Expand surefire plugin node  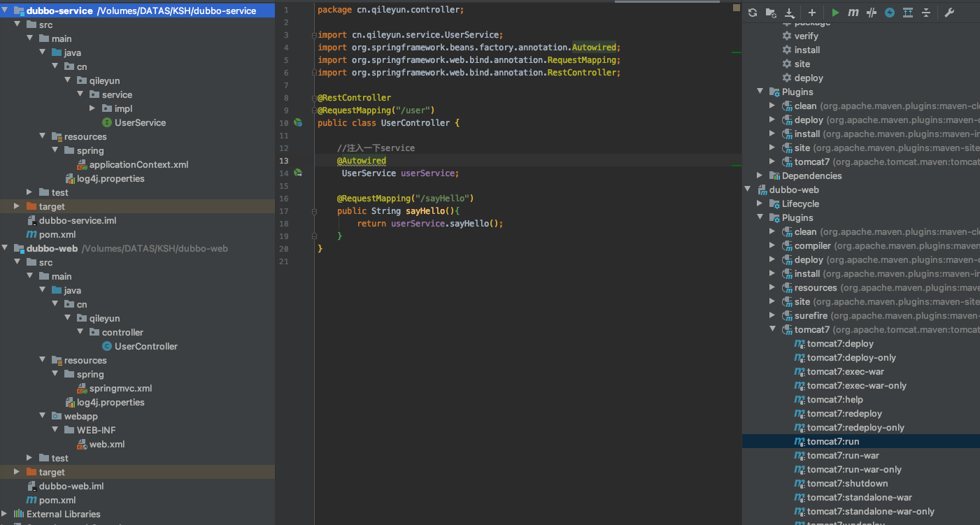[772, 315]
